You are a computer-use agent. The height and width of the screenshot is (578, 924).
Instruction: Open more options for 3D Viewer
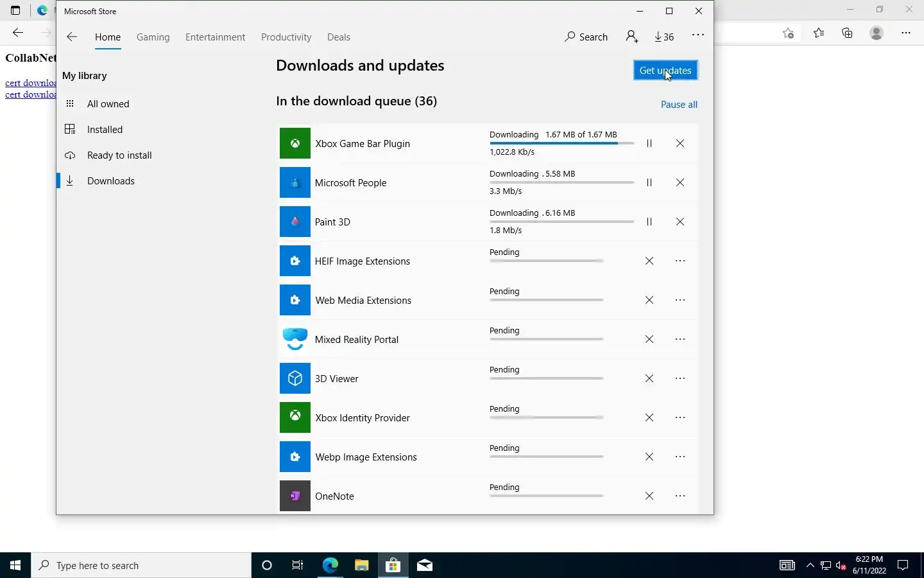(680, 379)
